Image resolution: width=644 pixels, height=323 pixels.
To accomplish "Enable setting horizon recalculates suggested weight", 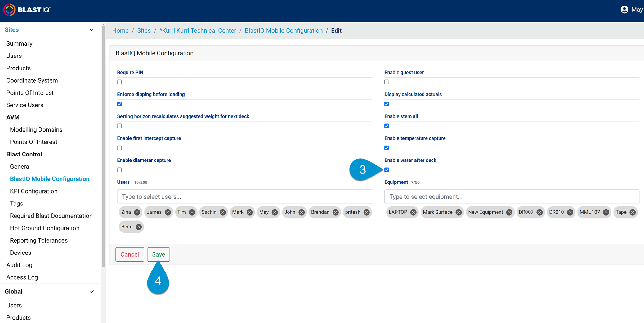I will 119,126.
